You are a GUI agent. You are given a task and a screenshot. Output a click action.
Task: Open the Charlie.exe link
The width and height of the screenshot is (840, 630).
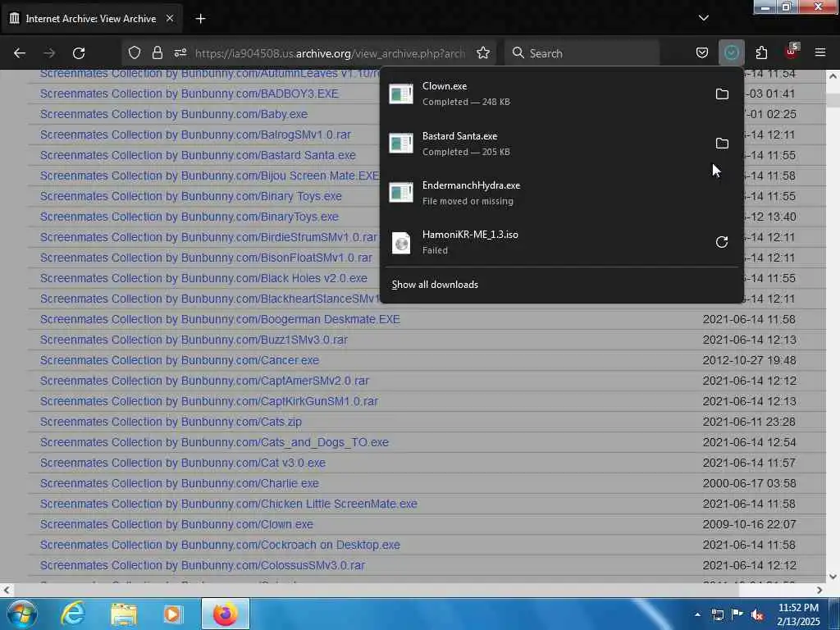coord(180,483)
